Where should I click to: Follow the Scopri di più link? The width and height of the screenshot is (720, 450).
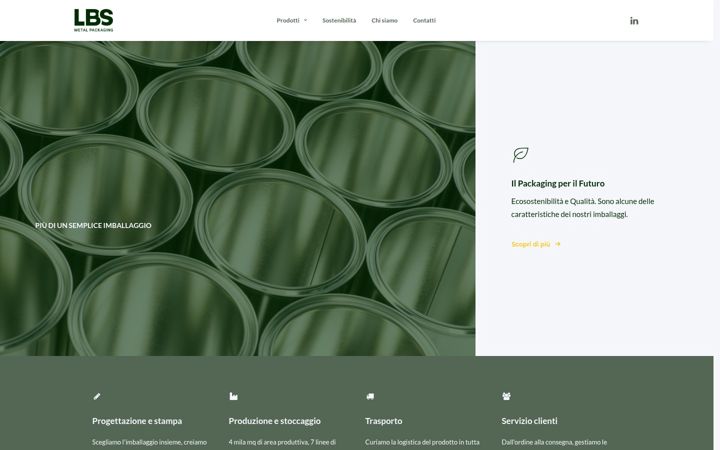point(531,244)
